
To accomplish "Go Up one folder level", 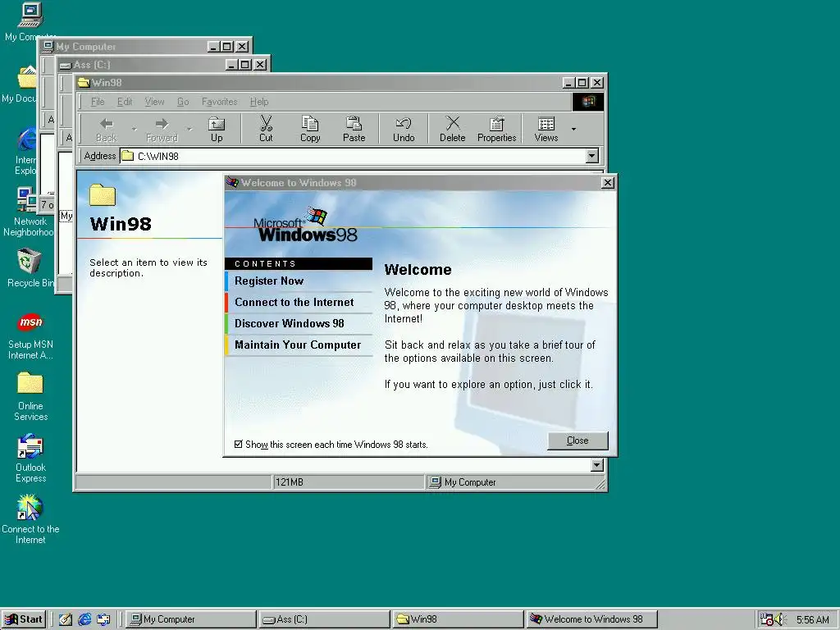I will [x=217, y=129].
